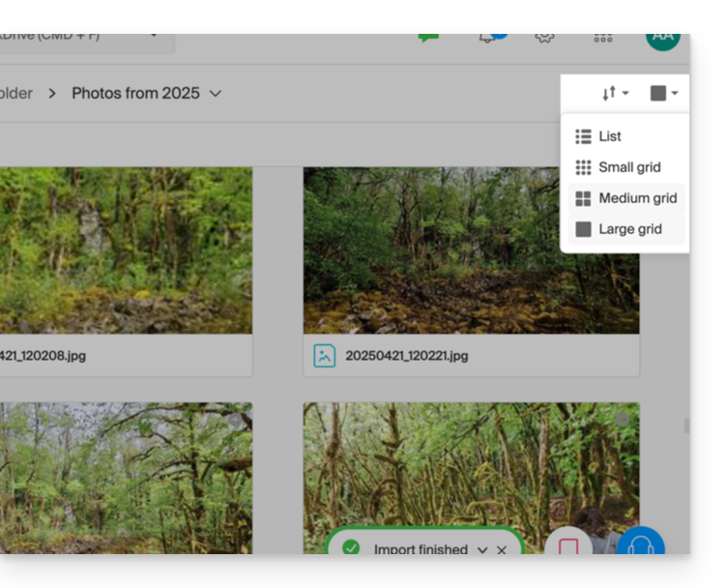This screenshot has height=588, width=725.
Task: Select Large grid view
Action: 624,229
